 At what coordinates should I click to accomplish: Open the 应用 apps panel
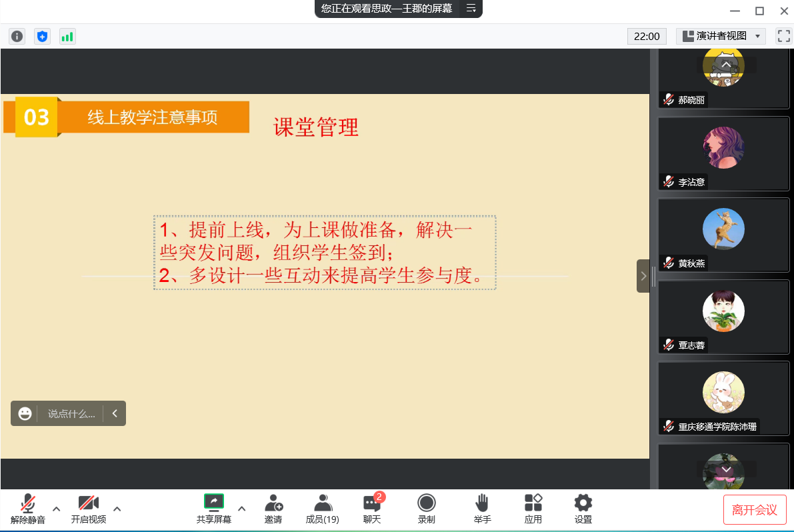point(533,509)
